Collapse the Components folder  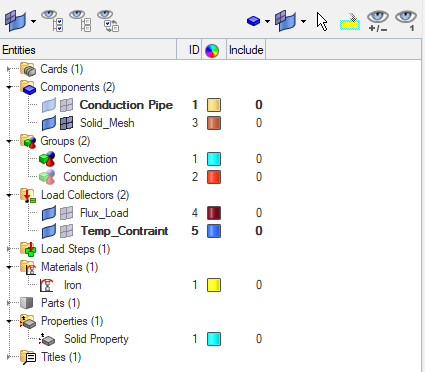tap(9, 87)
